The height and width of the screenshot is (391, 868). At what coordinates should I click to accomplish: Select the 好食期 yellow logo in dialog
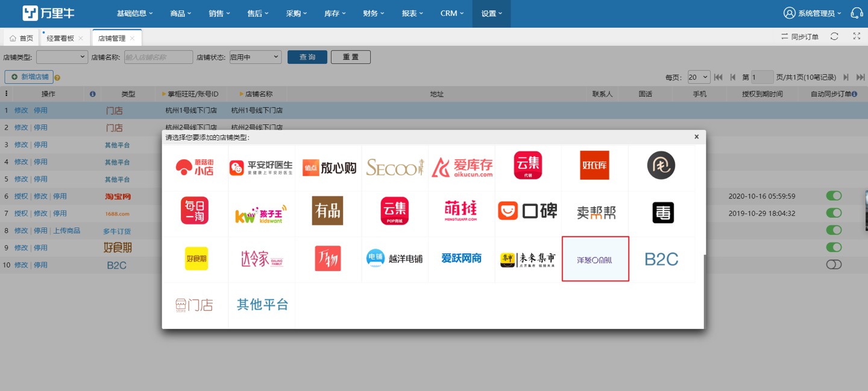[197, 259]
